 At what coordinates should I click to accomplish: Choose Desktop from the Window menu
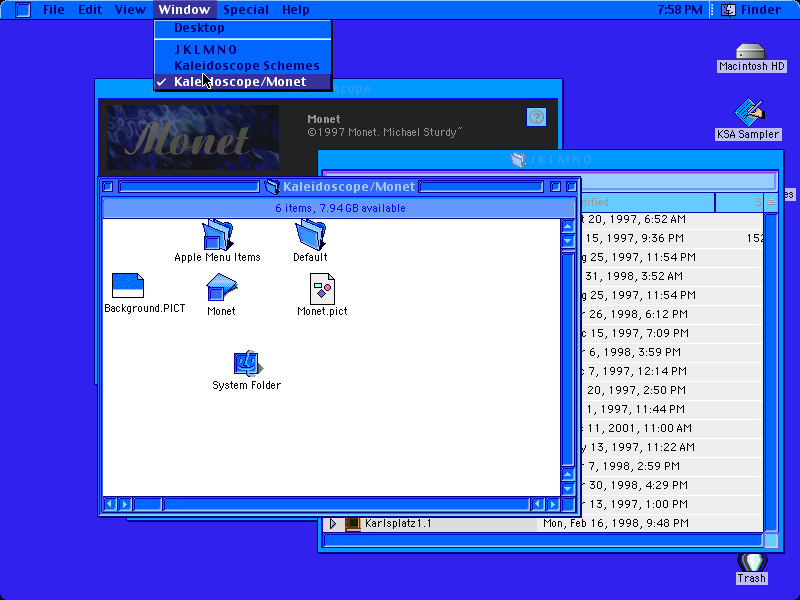pyautogui.click(x=243, y=28)
